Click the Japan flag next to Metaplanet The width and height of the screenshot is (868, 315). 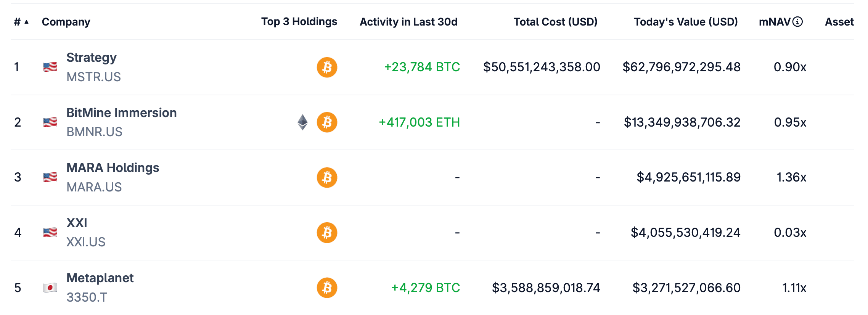50,288
